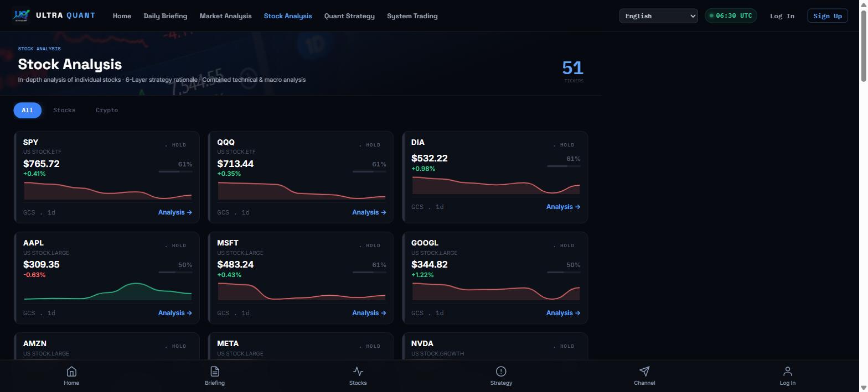
Task: Open Analysis link for MSFT
Action: click(369, 313)
